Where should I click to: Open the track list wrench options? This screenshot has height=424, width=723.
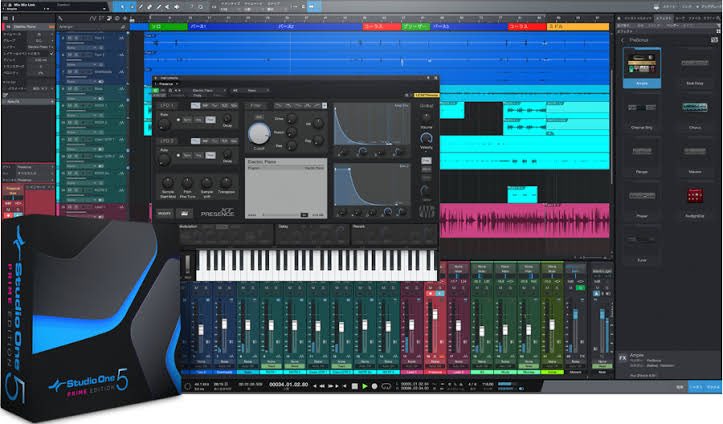pos(60,18)
